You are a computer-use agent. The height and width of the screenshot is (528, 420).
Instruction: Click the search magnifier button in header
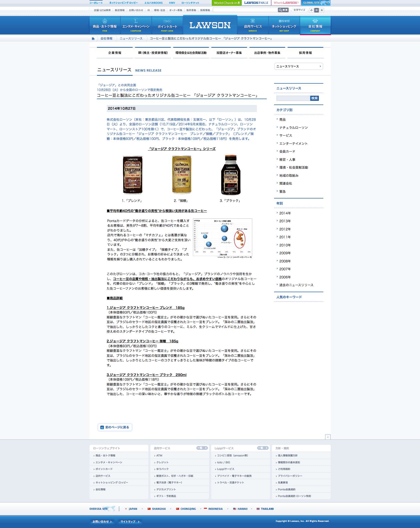pos(283,10)
